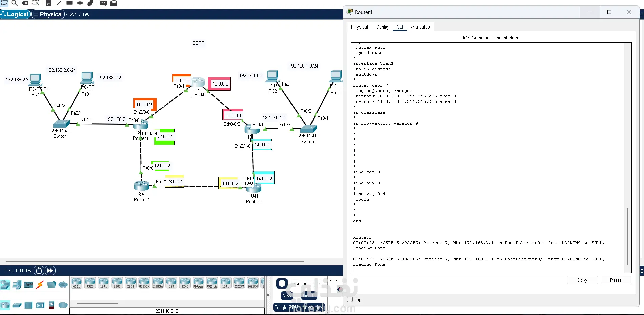Image resolution: width=644 pixels, height=315 pixels.
Task: Click the Paste button in CLI
Action: click(x=616, y=280)
